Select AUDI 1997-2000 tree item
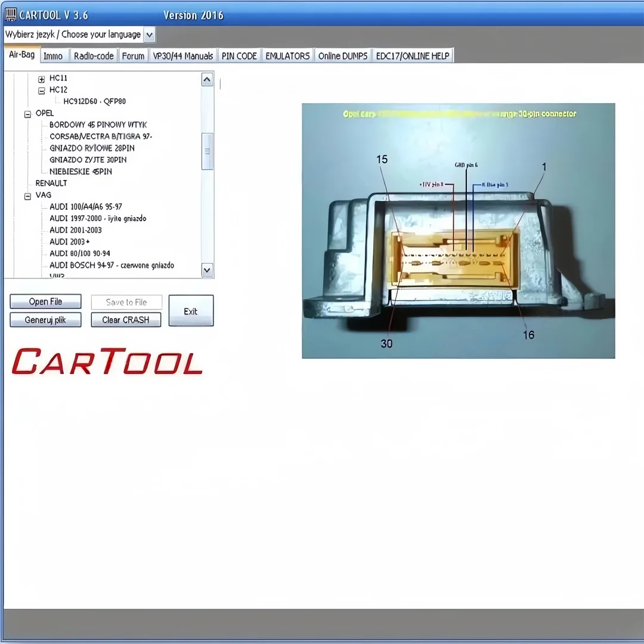The width and height of the screenshot is (644, 644). (98, 218)
